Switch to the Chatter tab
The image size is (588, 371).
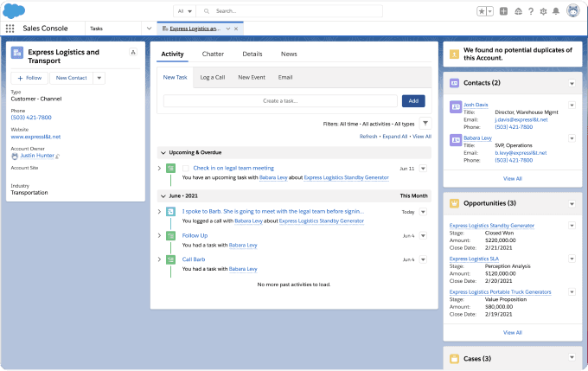(x=213, y=54)
